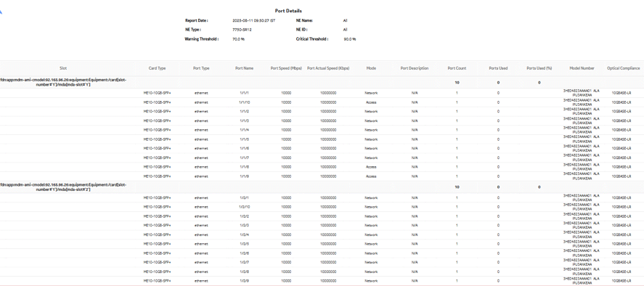Click port name 1/2/3
This screenshot has width=644, height=286.
click(245, 225)
